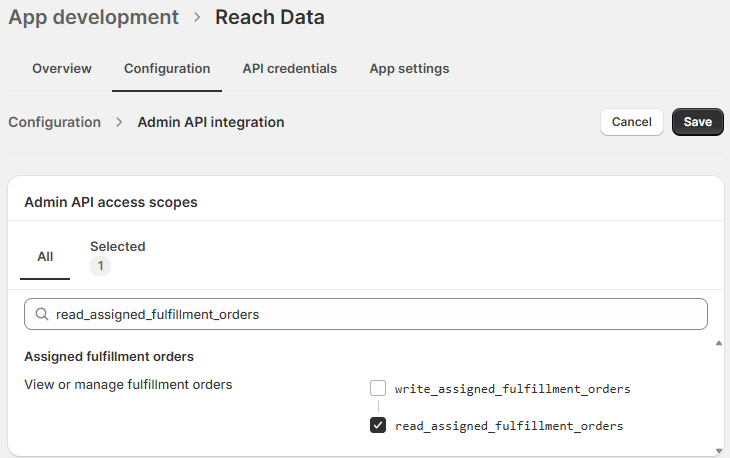Click the chevron before Admin API integration
This screenshot has height=458, width=730.
(119, 122)
